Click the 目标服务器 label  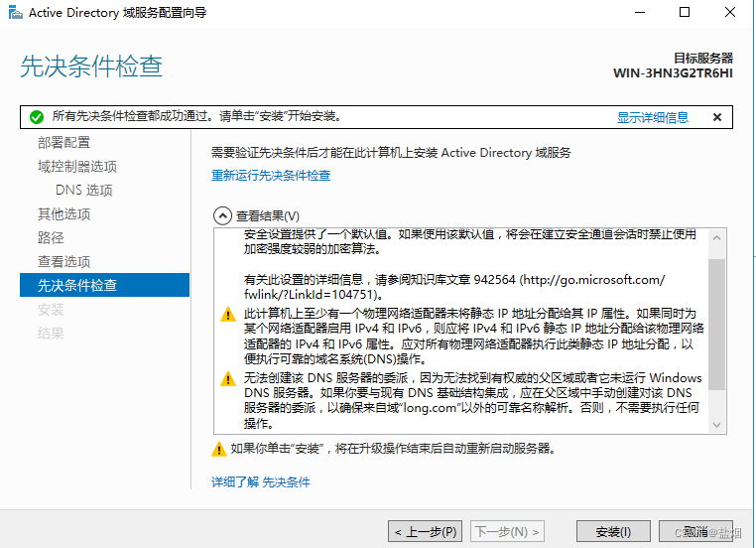703,59
